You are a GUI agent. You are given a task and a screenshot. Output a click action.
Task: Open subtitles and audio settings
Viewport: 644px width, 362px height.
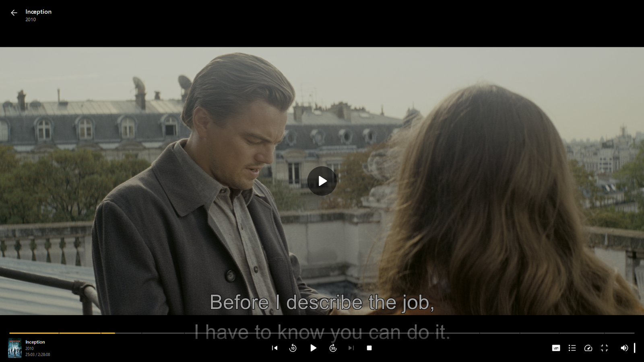[556, 348]
